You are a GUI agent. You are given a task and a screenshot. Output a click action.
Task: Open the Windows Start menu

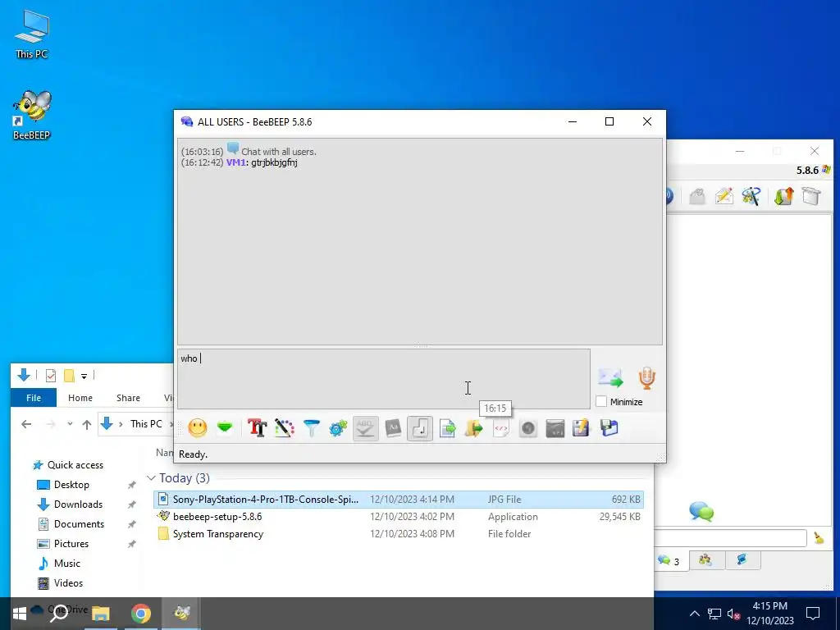(x=20, y=614)
